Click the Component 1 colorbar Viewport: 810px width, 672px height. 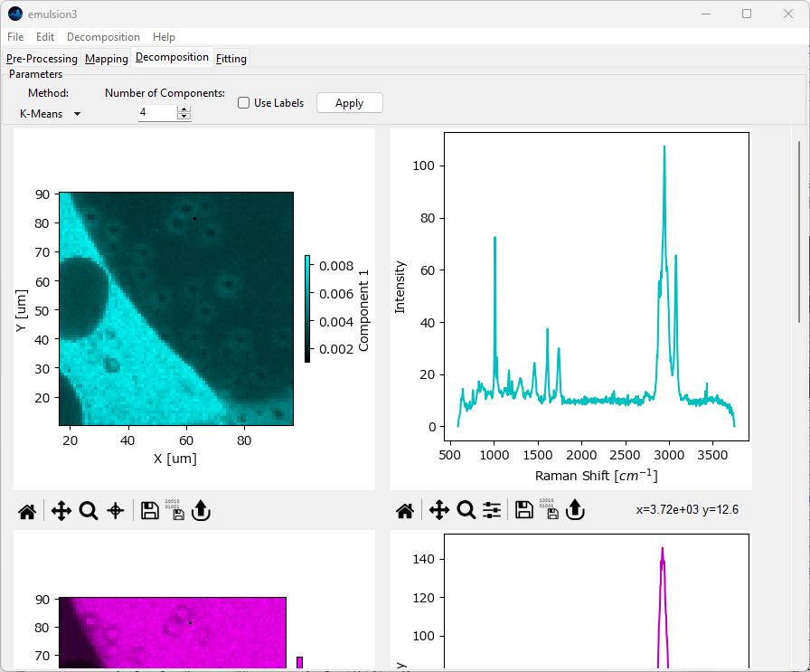pyautogui.click(x=308, y=308)
